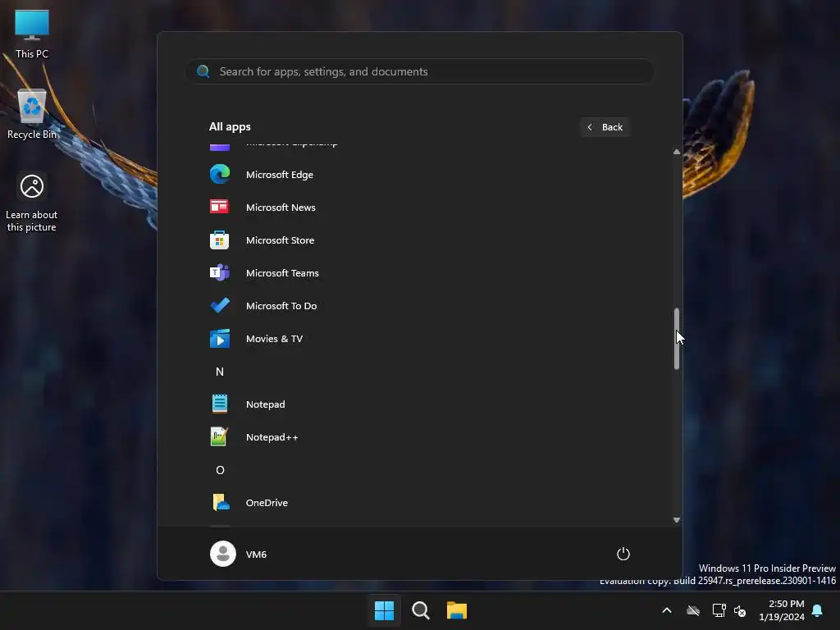
Task: Click the Microsoft Teams label text
Action: (282, 273)
